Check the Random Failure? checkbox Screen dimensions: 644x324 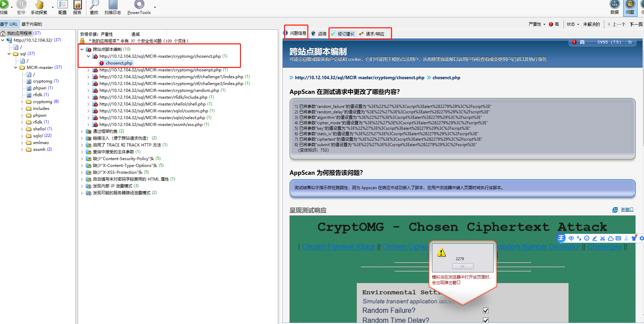pyautogui.click(x=486, y=310)
